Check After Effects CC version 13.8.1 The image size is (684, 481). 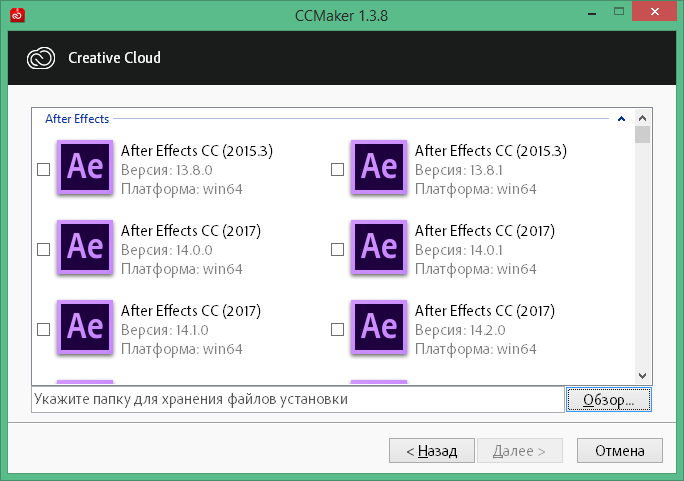point(338,169)
